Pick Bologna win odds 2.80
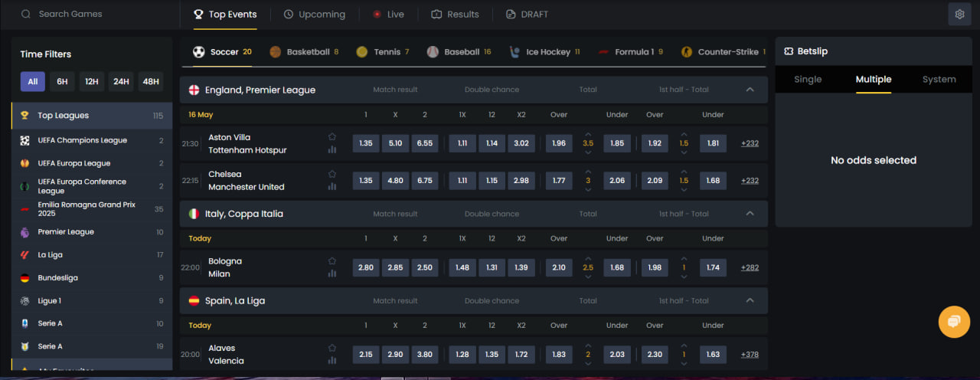 pyautogui.click(x=366, y=267)
